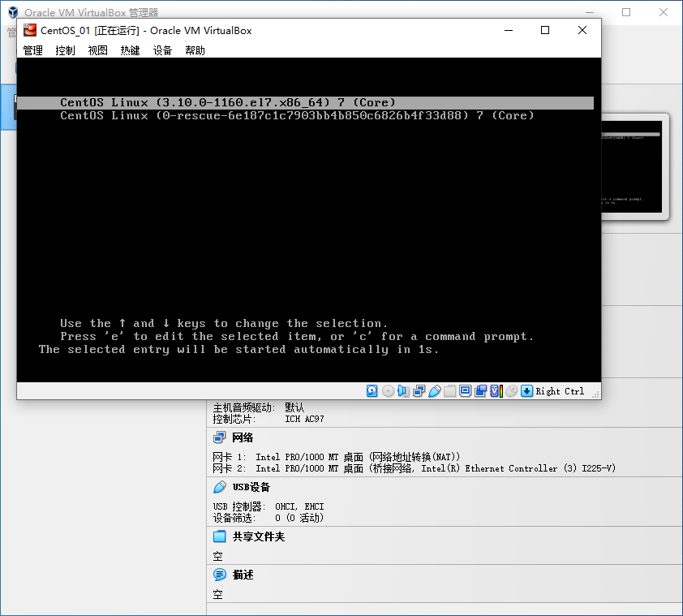Click the keyboard capture arrow icon
This screenshot has width=683, height=616.
click(526, 391)
